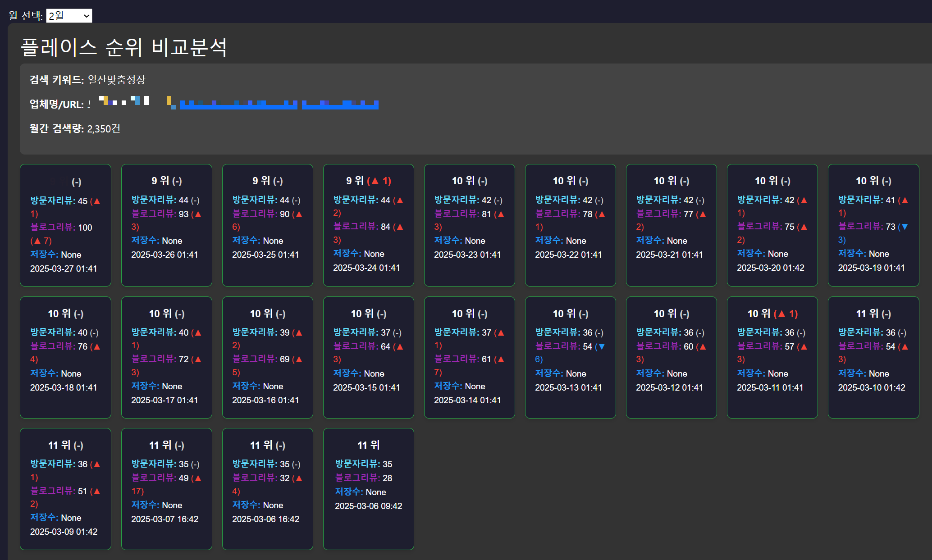Click red arrow beside 블로그리뷰 93
Viewport: 932px width, 560px height.
coord(197,214)
